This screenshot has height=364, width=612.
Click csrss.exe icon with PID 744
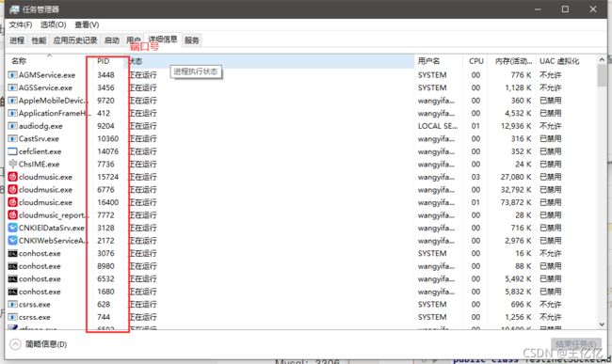coord(12,317)
